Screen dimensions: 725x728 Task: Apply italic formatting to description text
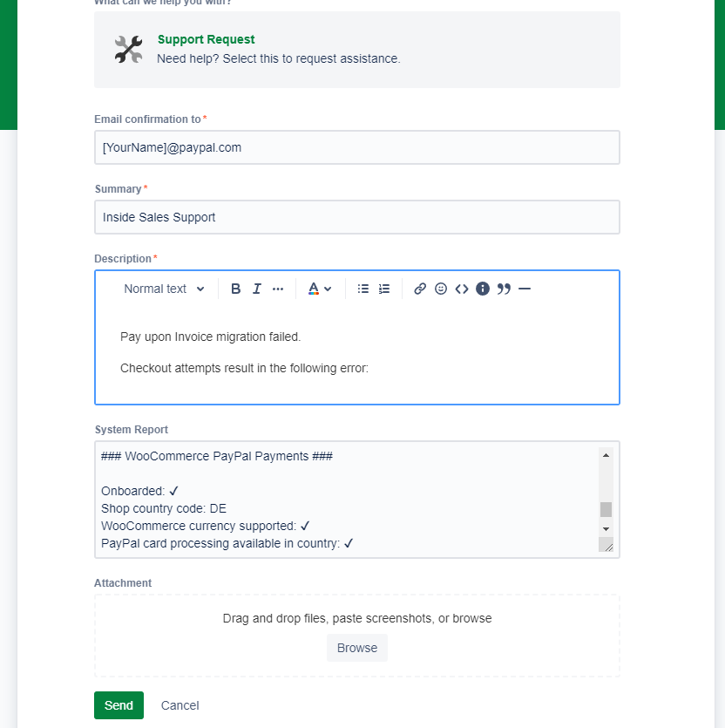coord(257,289)
